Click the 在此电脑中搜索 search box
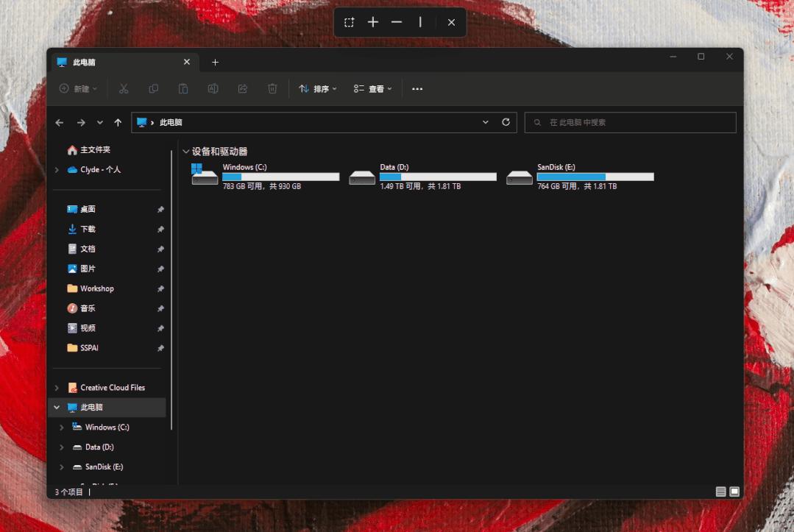This screenshot has width=794, height=532. point(637,123)
